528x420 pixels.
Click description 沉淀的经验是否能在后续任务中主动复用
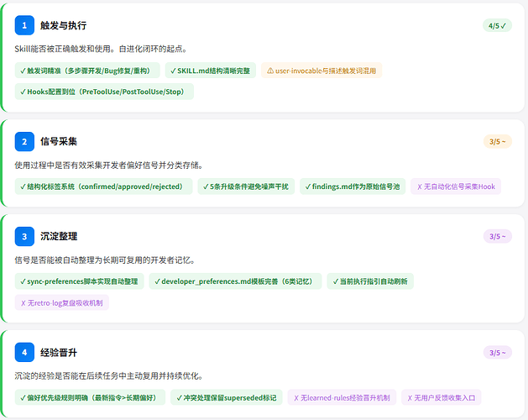pyautogui.click(x=108, y=375)
